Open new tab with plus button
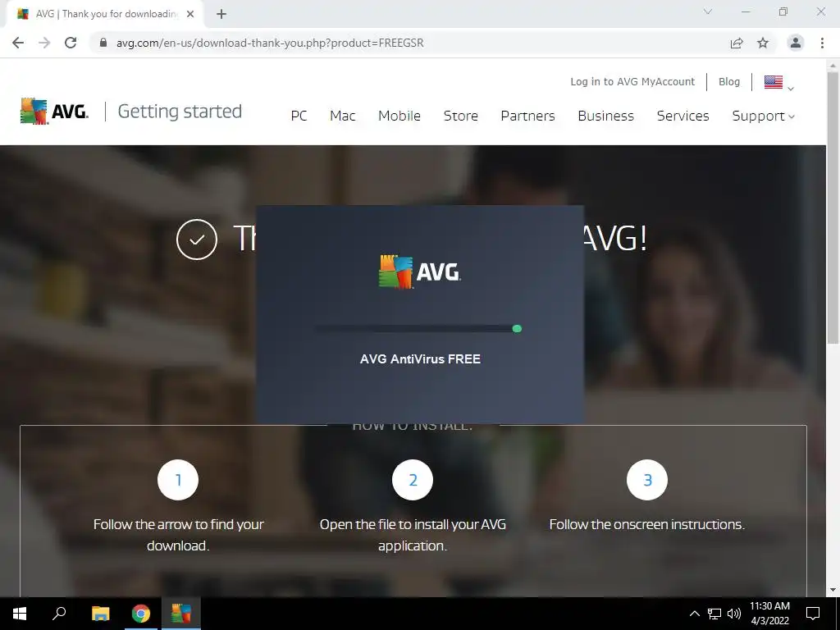The image size is (840, 630). click(221, 14)
